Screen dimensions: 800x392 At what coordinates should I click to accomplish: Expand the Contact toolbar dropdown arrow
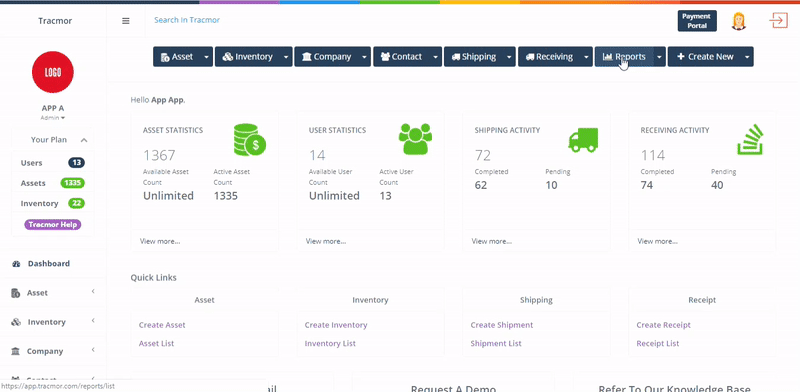click(436, 57)
